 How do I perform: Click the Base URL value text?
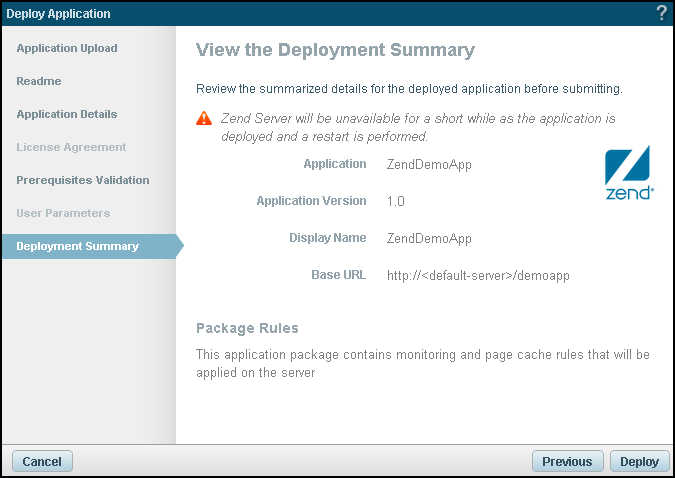(478, 275)
